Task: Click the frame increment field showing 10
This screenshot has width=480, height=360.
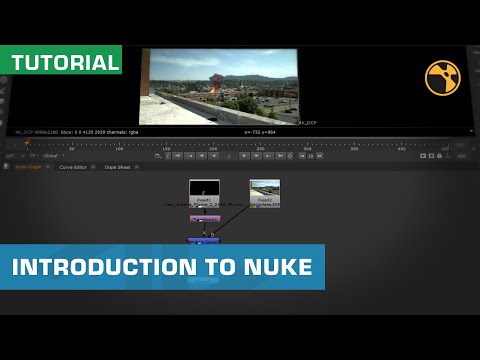Action: pyautogui.click(x=311, y=156)
